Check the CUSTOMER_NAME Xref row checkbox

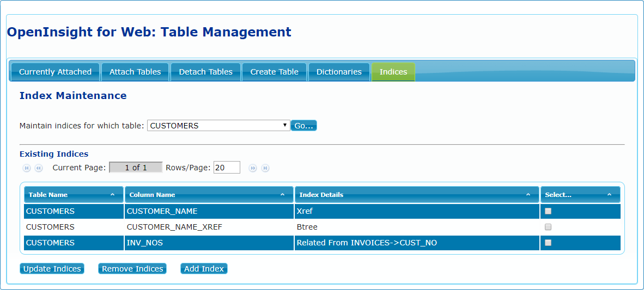[548, 211]
